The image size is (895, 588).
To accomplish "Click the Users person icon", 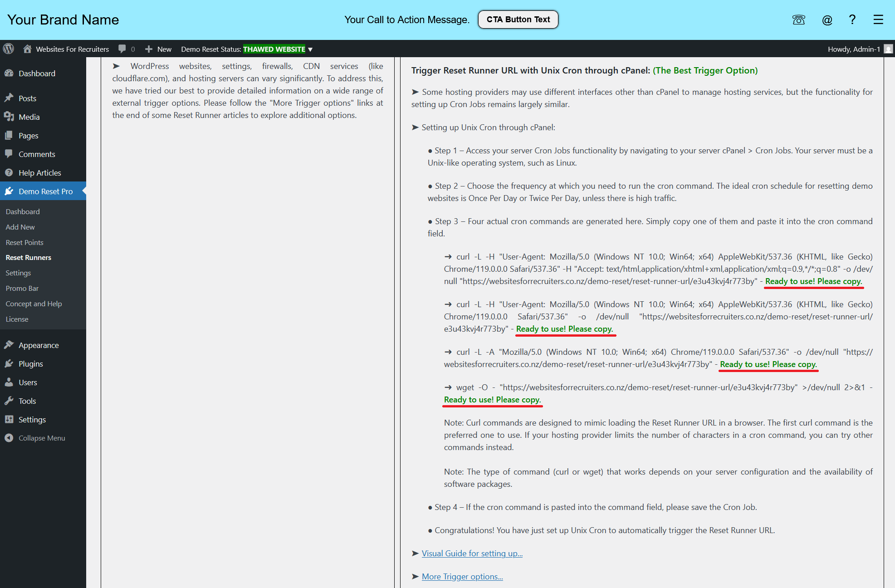I will point(9,382).
